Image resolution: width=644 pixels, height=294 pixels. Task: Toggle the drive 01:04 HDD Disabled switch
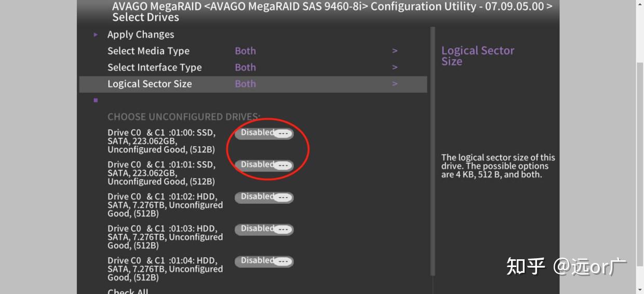click(264, 261)
